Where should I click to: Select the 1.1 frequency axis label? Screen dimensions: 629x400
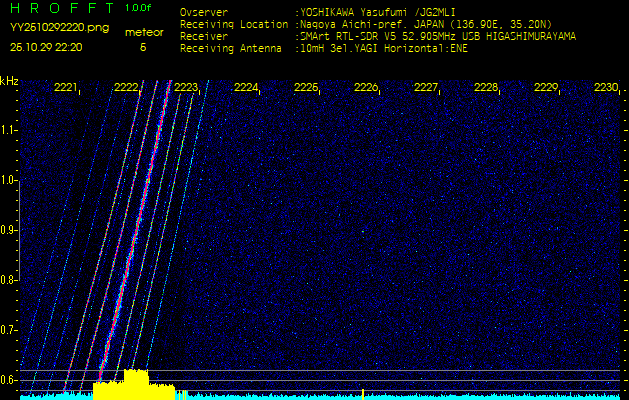pos(9,130)
